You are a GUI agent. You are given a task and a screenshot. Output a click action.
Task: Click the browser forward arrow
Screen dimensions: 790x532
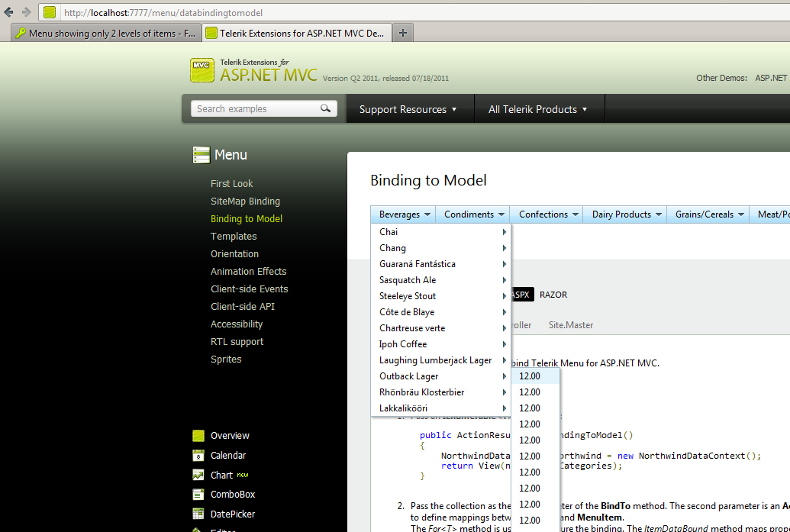tap(26, 12)
